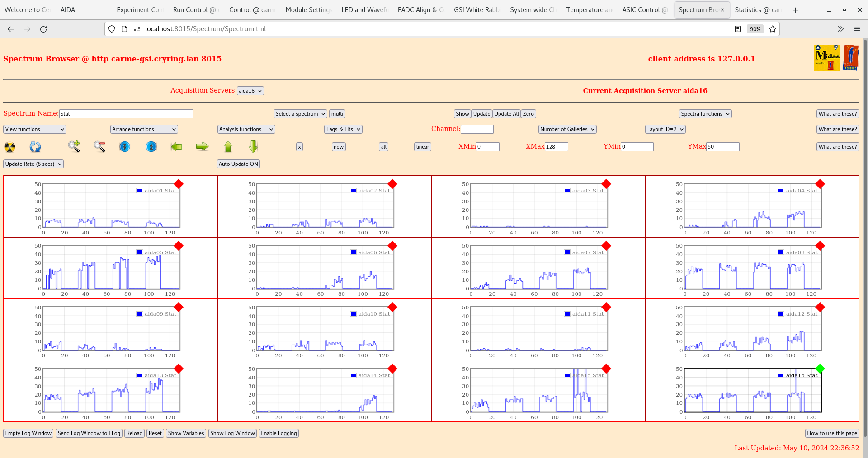Click the green left arrow navigation icon
The width and height of the screenshot is (868, 458).
pyautogui.click(x=176, y=146)
